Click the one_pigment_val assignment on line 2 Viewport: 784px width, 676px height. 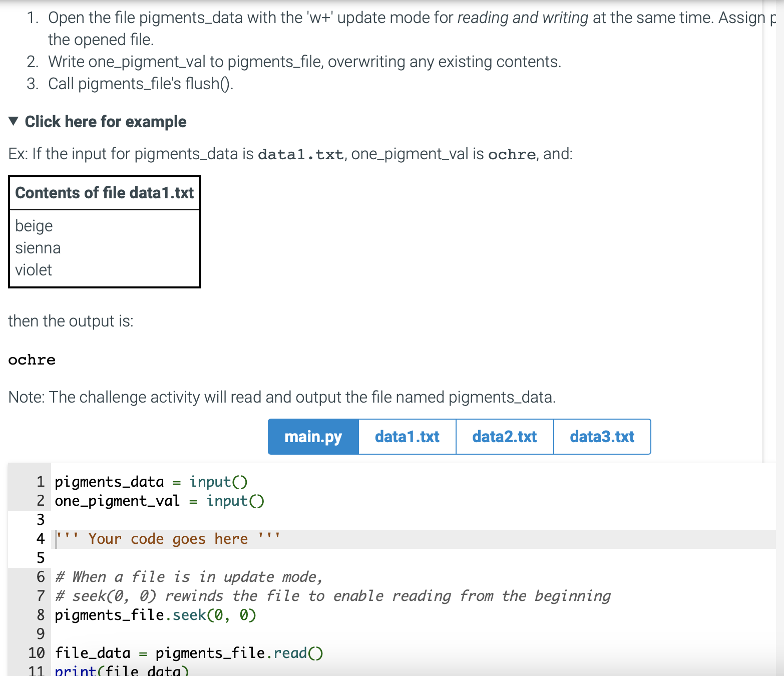(160, 501)
